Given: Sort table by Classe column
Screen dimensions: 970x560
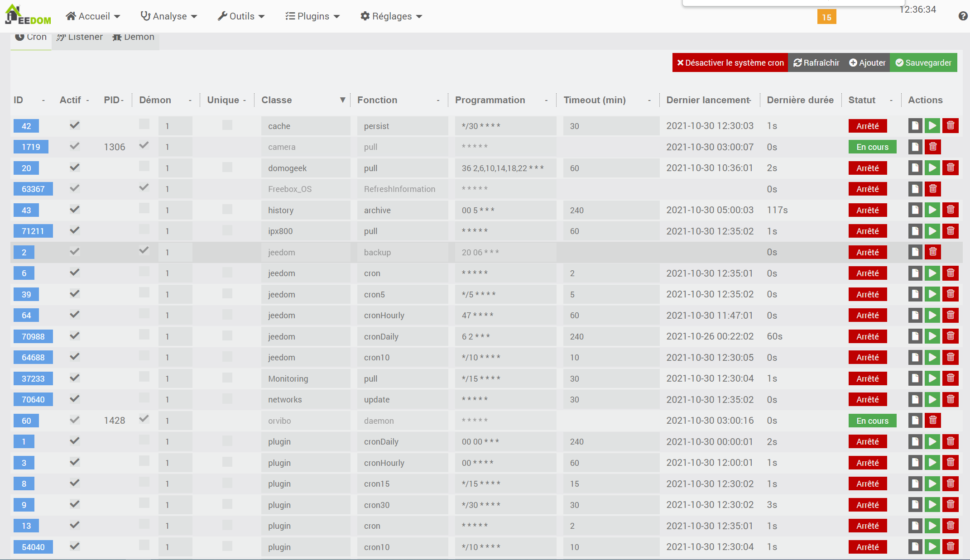Looking at the screenshot, I should pyautogui.click(x=277, y=100).
